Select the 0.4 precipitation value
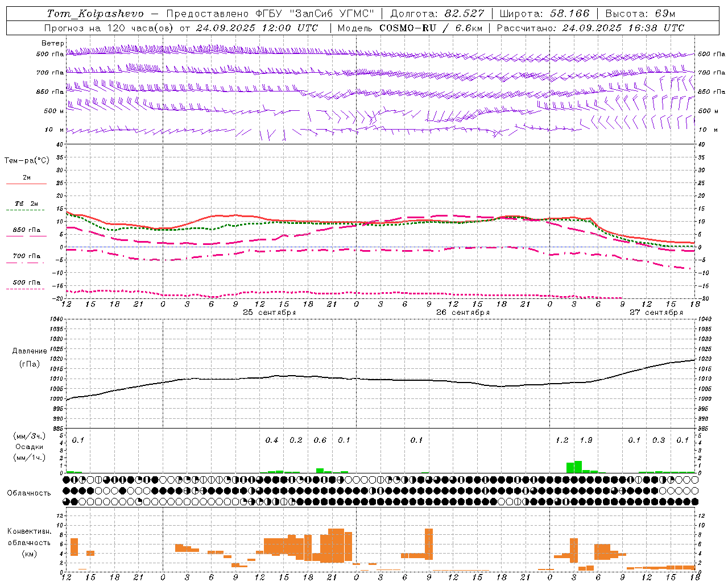 coord(272,440)
